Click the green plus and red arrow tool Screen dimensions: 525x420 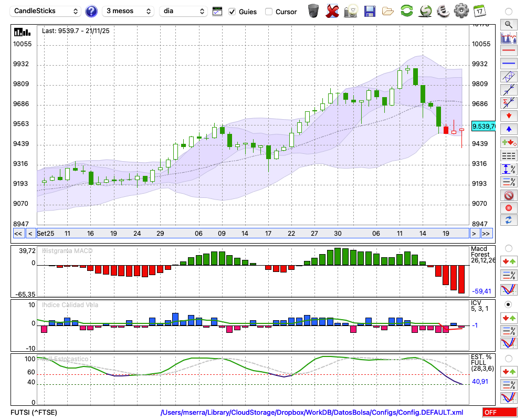pyautogui.click(x=509, y=143)
